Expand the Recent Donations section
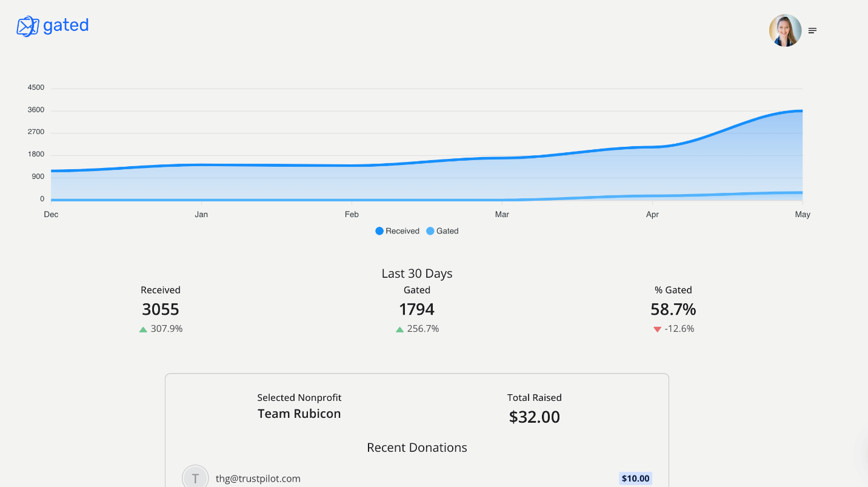Viewport: 868px width, 487px height. [417, 448]
